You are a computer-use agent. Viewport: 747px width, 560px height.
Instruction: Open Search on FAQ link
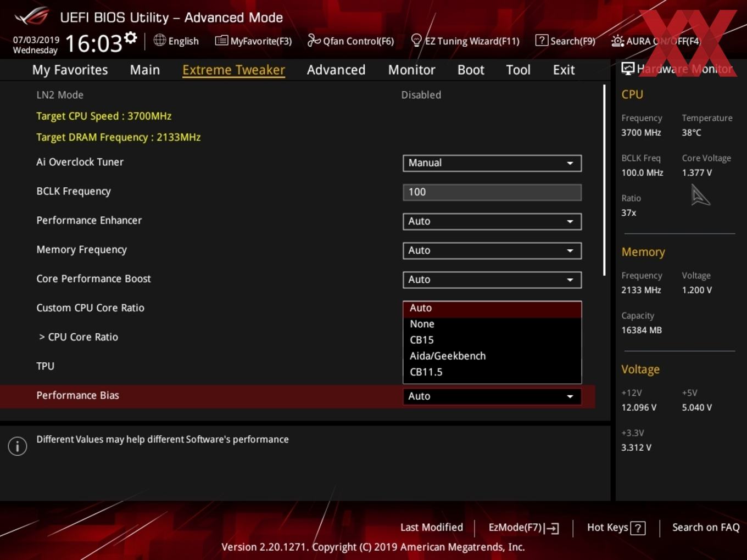pos(706,528)
